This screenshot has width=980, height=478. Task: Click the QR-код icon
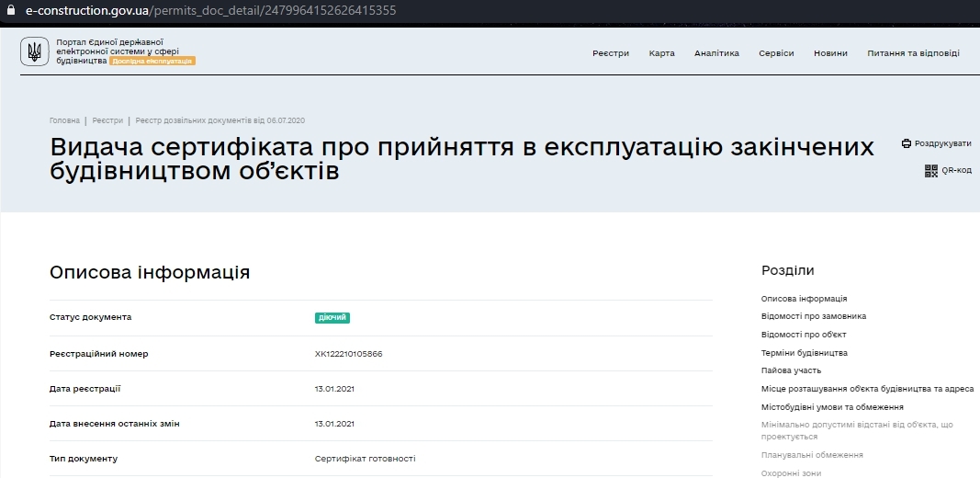(x=931, y=170)
